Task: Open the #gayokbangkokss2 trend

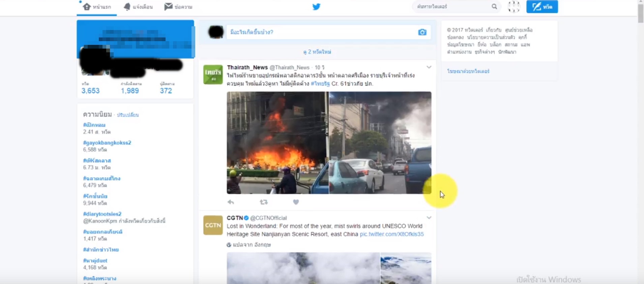Action: [x=107, y=143]
